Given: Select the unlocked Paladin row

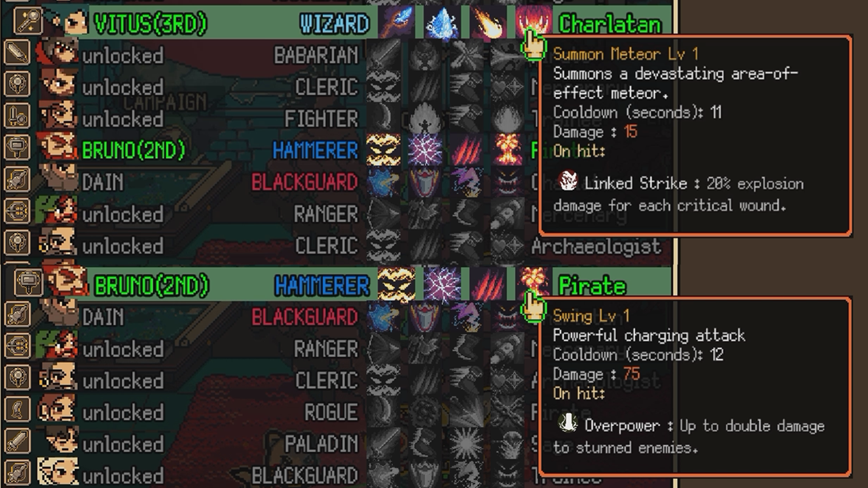Looking at the screenshot, I should (337, 444).
